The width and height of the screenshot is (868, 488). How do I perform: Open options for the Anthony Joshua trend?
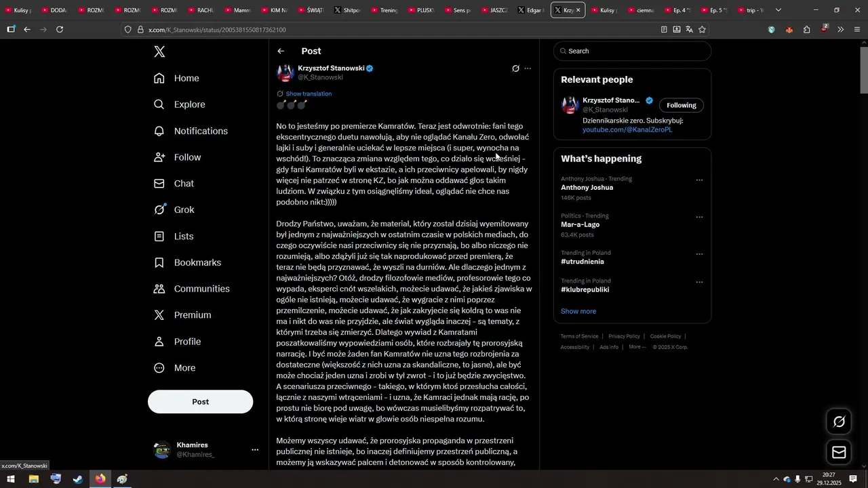699,180
